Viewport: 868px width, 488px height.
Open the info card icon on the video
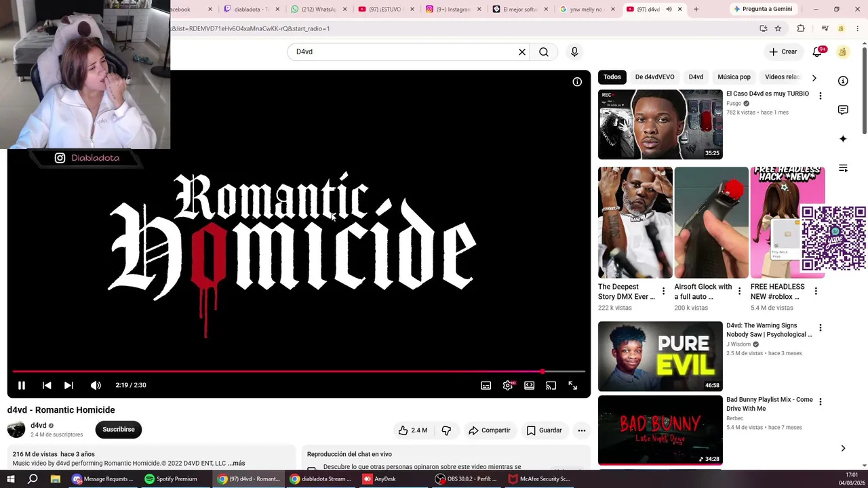577,82
